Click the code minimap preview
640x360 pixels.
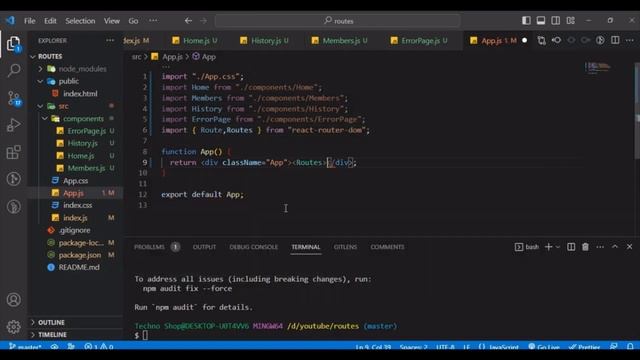point(598,67)
